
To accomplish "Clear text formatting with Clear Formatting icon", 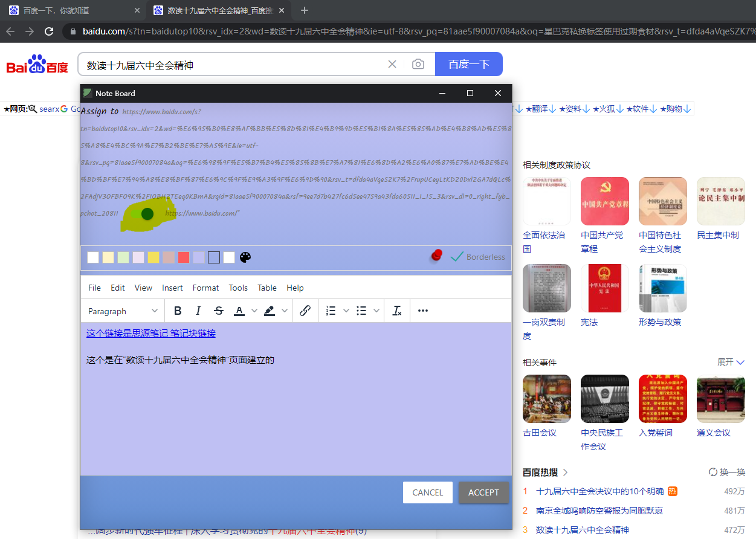I will [x=397, y=310].
